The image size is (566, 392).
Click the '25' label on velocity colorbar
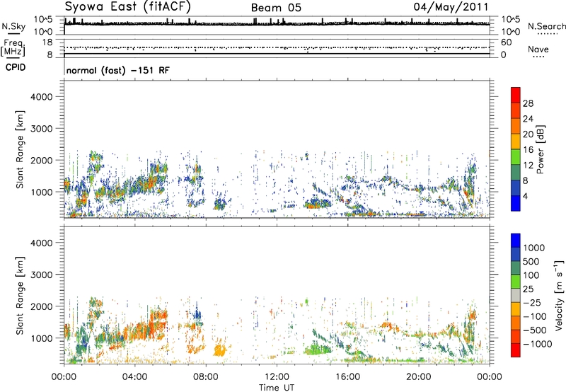pyautogui.click(x=528, y=289)
